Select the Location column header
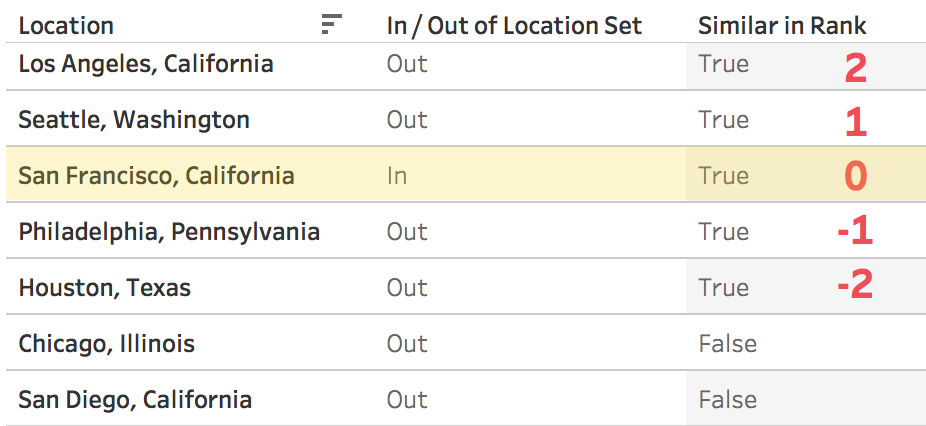The width and height of the screenshot is (926, 426). coord(66,26)
